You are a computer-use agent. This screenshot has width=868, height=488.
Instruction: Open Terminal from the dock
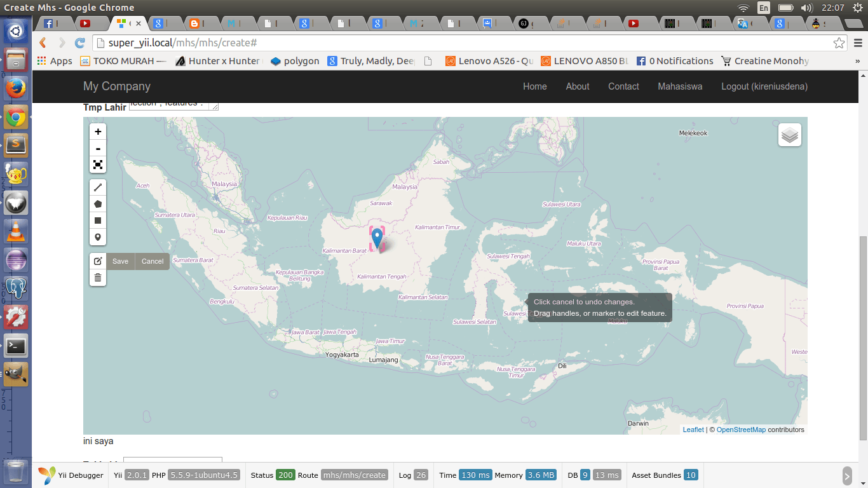(x=16, y=346)
